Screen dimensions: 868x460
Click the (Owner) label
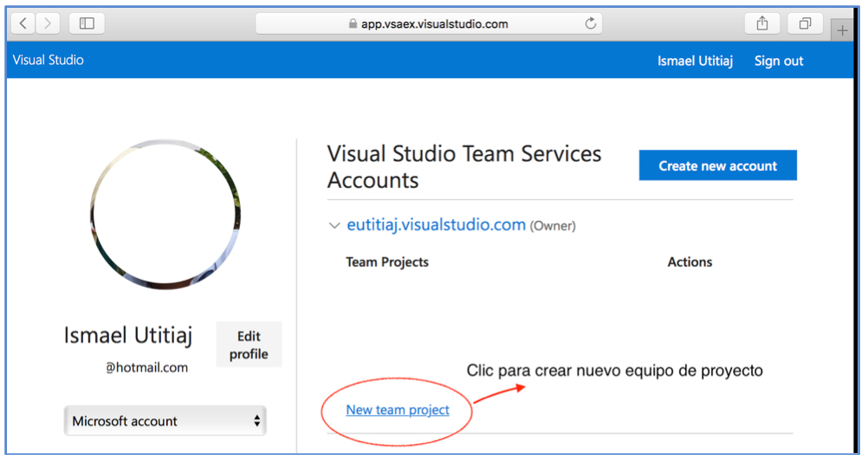tap(553, 226)
